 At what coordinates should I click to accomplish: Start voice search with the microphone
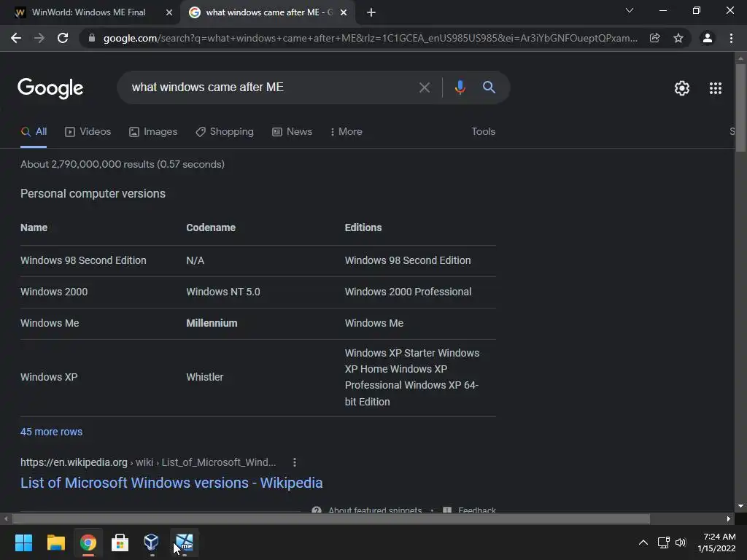[x=460, y=87]
